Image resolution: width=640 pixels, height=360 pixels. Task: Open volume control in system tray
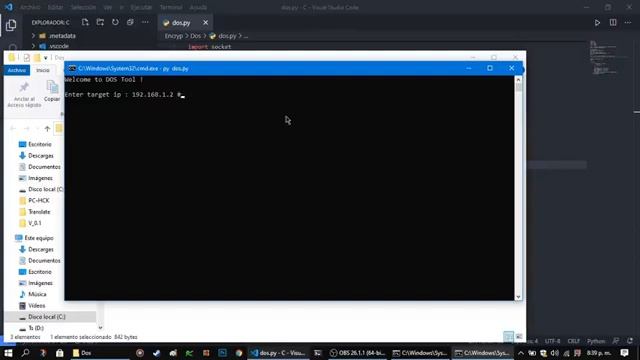[x=554, y=353]
